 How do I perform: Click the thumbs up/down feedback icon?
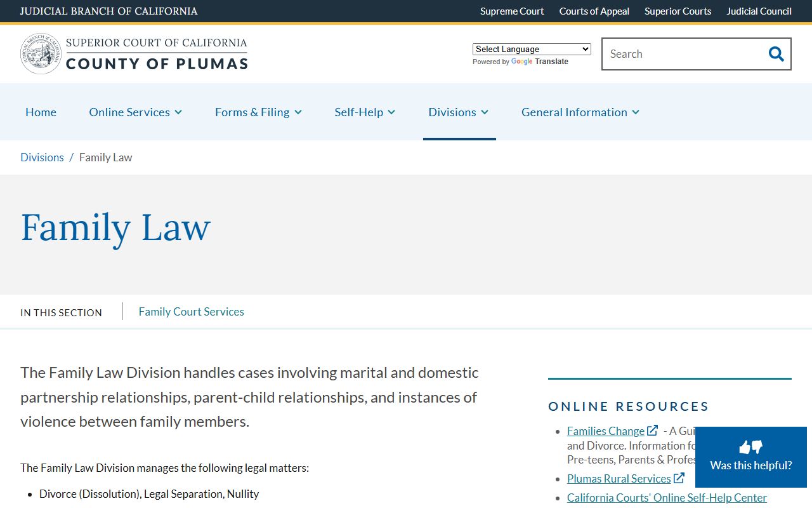pyautogui.click(x=751, y=447)
